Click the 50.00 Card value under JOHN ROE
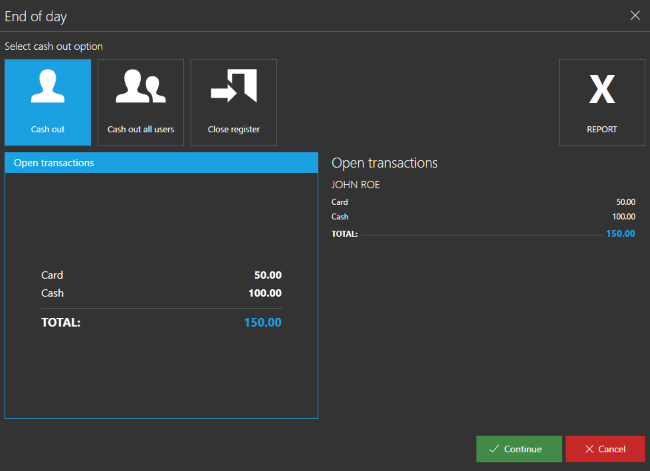The width and height of the screenshot is (650, 471). [x=626, y=202]
